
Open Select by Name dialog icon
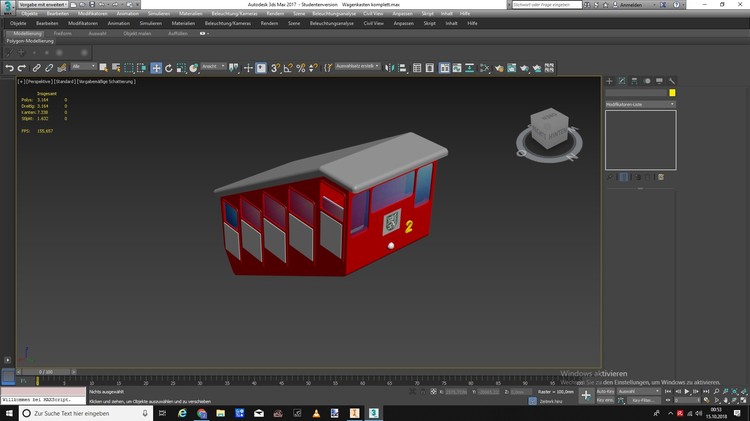coord(116,68)
